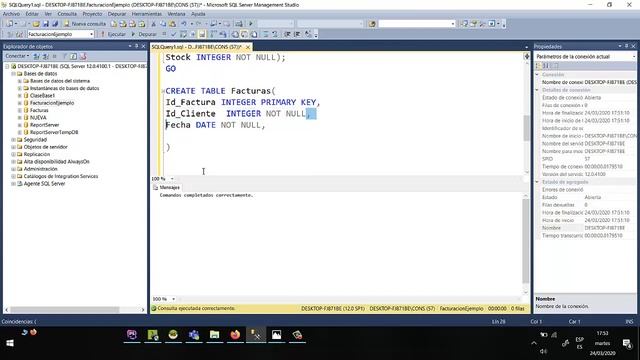Click the Open file folder toolbar icon
Screen dimensions: 640x360
pyautogui.click(x=36, y=24)
